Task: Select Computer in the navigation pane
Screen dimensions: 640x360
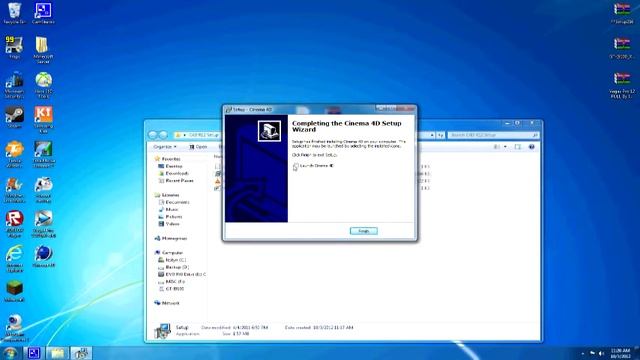Action: coord(169,253)
